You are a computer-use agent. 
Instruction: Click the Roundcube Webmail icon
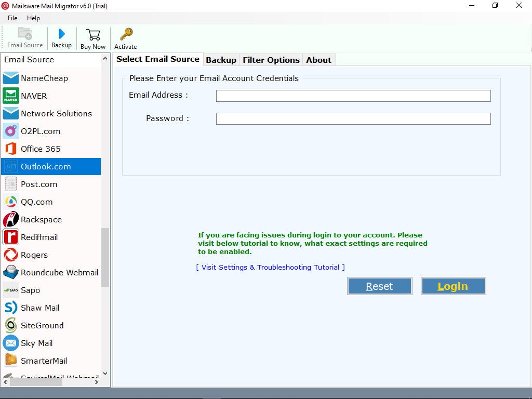point(11,272)
